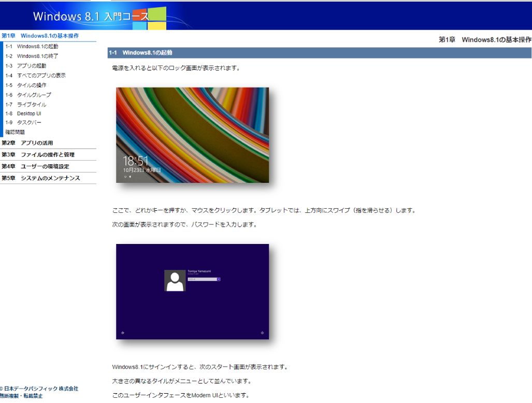Click the password submit arrow in sign-in image
Viewport: 532px width, 403px height.
coord(219,279)
